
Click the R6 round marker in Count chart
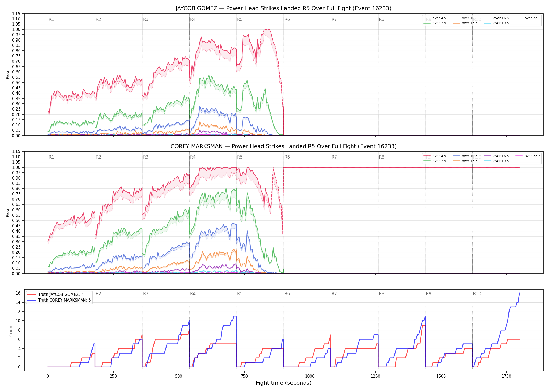(287, 294)
